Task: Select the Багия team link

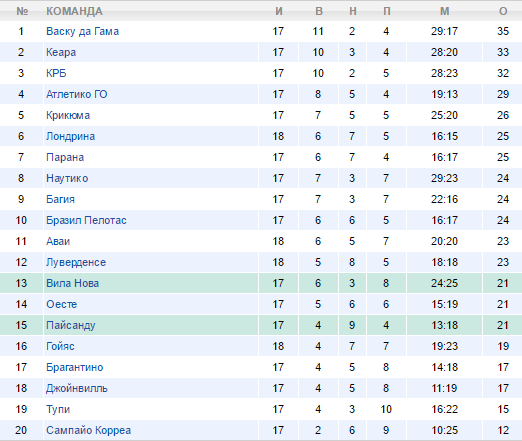Action: (x=60, y=199)
